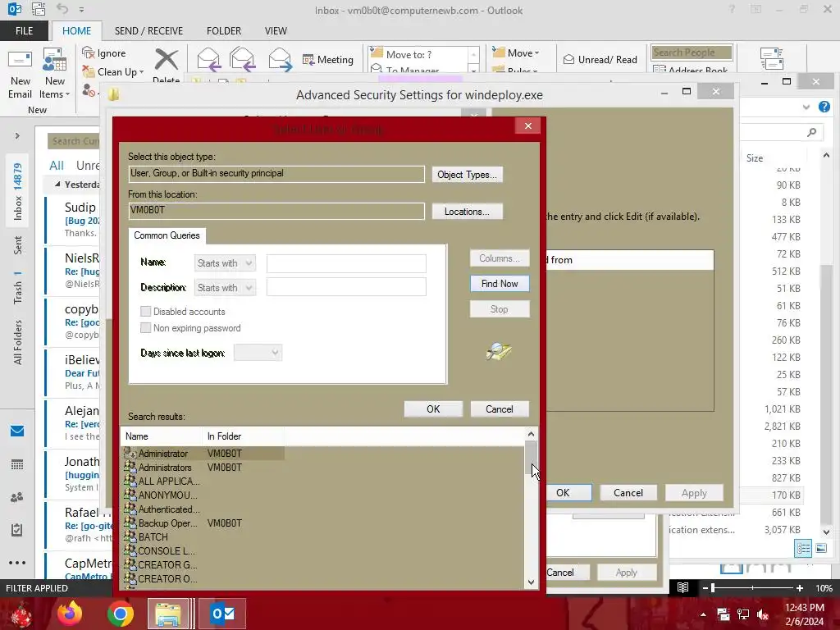Open the FILE tab in Outlook
The height and width of the screenshot is (630, 840).
[x=24, y=30]
